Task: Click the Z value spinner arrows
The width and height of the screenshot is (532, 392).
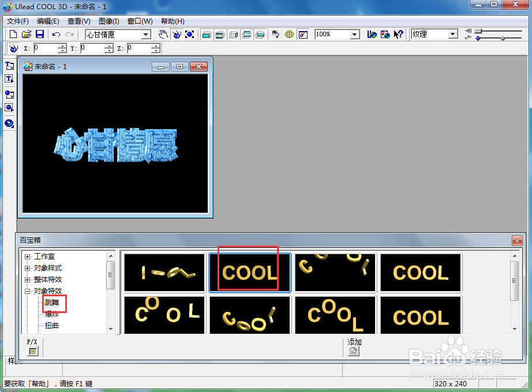Action: pyautogui.click(x=156, y=48)
